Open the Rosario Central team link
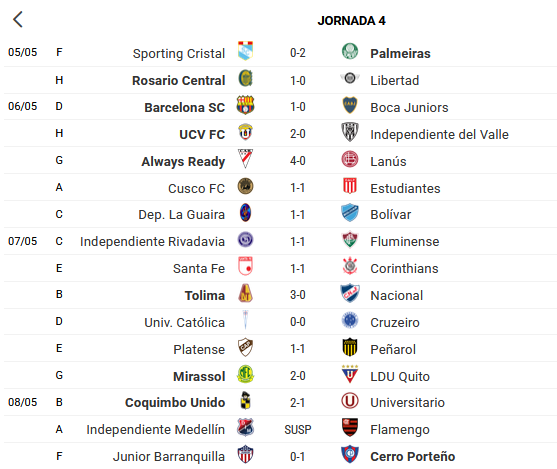Image resolution: width=557 pixels, height=469 pixels. pos(179,81)
